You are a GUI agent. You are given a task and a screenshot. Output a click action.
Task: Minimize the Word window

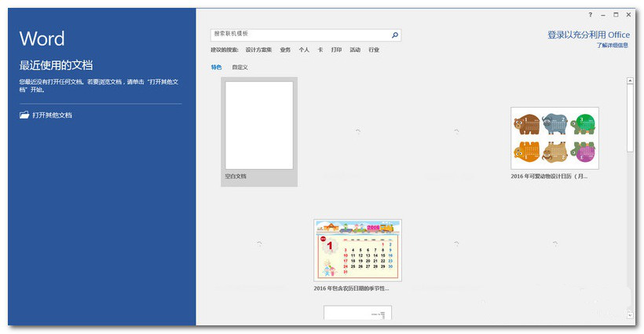pyautogui.click(x=603, y=15)
